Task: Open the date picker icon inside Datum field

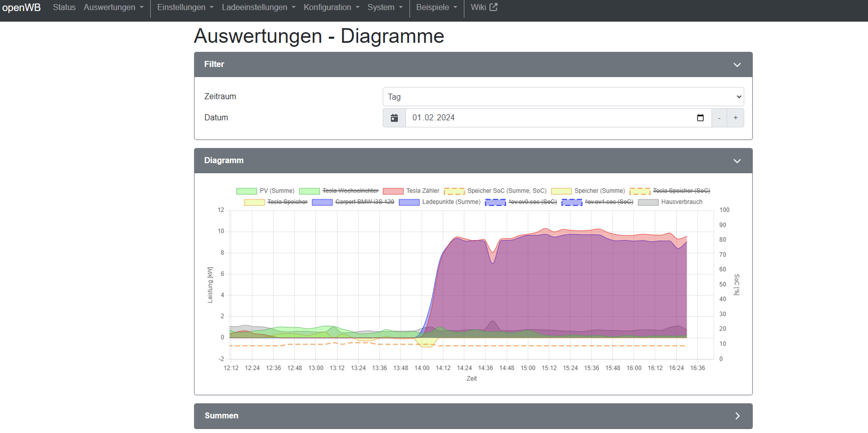Action: pos(700,118)
